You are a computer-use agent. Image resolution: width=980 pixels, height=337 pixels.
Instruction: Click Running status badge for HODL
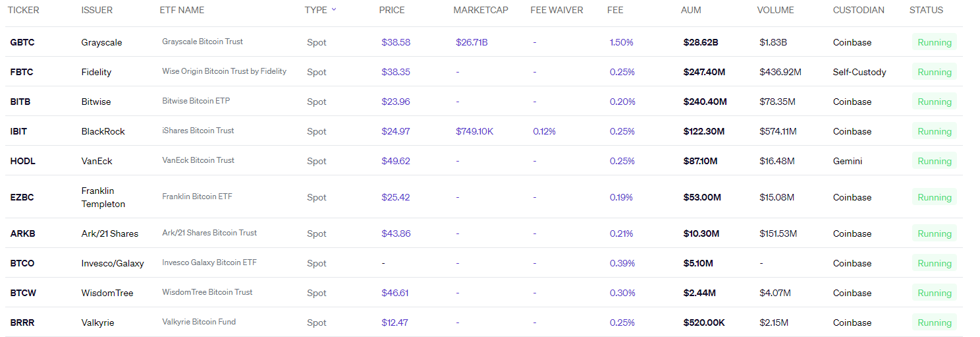pos(934,161)
